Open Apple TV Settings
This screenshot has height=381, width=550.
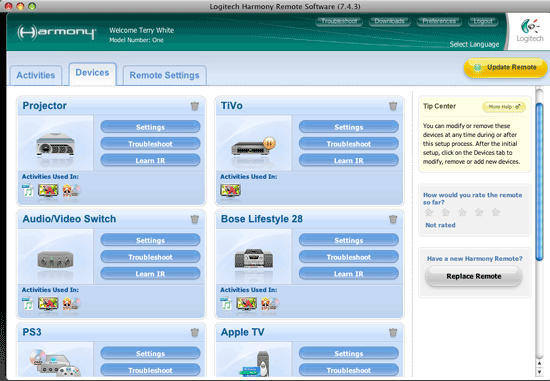click(349, 354)
